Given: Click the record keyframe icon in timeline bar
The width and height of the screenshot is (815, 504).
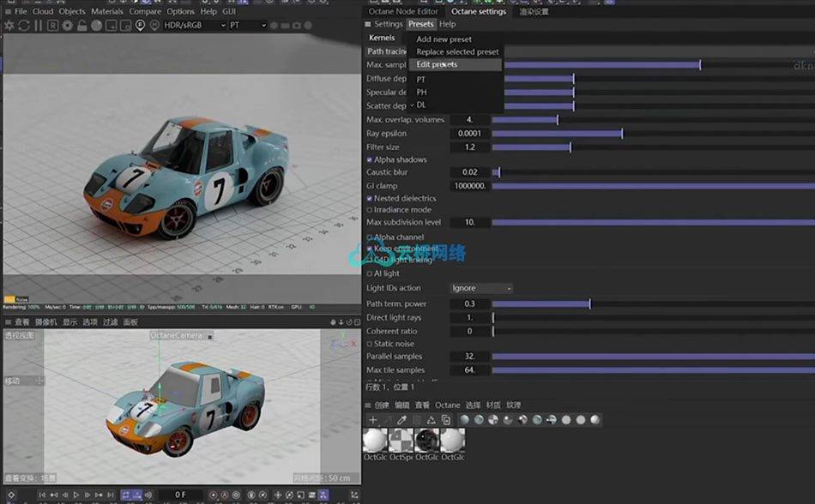Looking at the screenshot, I should coord(213,495).
